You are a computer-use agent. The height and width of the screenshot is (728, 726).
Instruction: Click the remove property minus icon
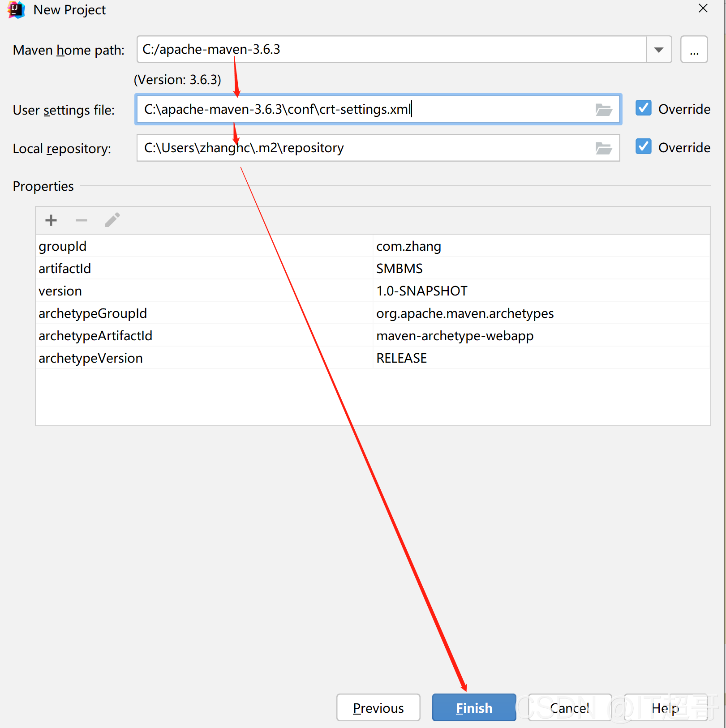pyautogui.click(x=82, y=220)
